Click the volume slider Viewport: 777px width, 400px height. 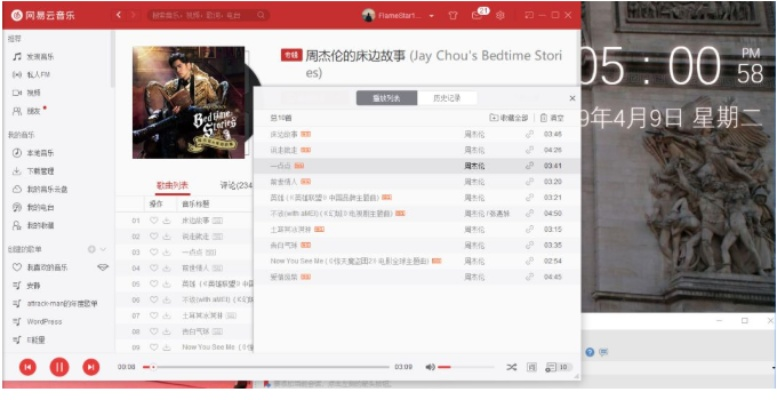point(466,367)
